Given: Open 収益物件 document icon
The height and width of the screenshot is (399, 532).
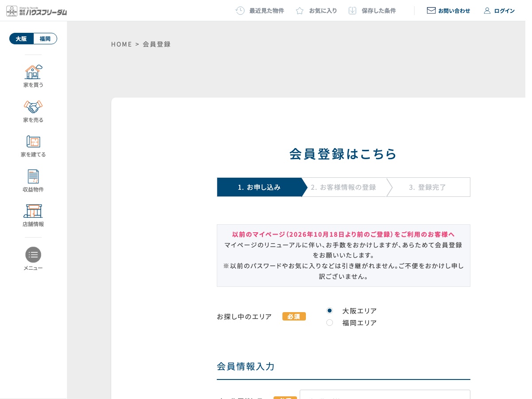Looking at the screenshot, I should click(x=33, y=176).
